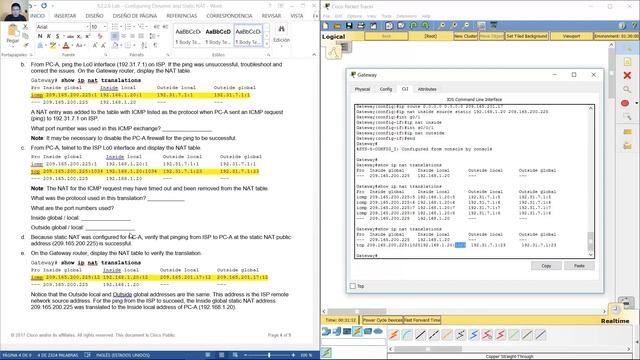The image size is (640, 360).
Task: Select the red X Delete tool
Action: 627,76
